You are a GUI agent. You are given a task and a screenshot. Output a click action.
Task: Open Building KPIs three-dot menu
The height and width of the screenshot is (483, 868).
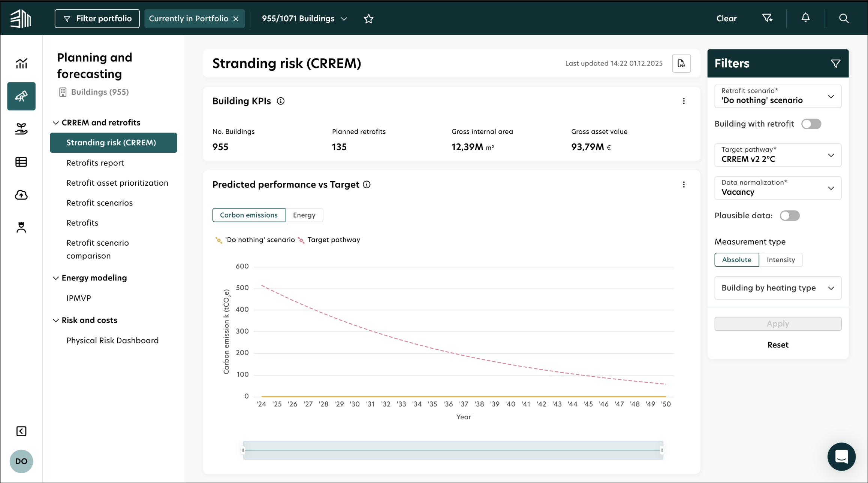tap(684, 101)
